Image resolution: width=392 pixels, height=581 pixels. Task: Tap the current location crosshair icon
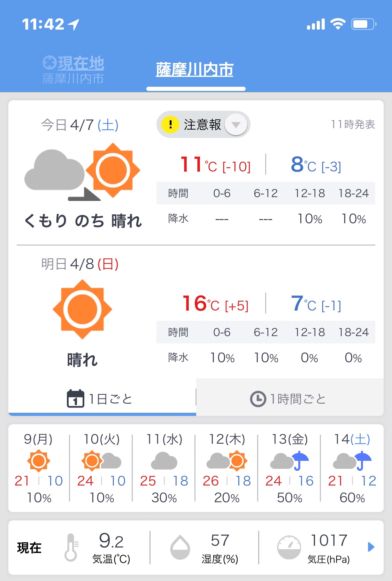[49, 63]
